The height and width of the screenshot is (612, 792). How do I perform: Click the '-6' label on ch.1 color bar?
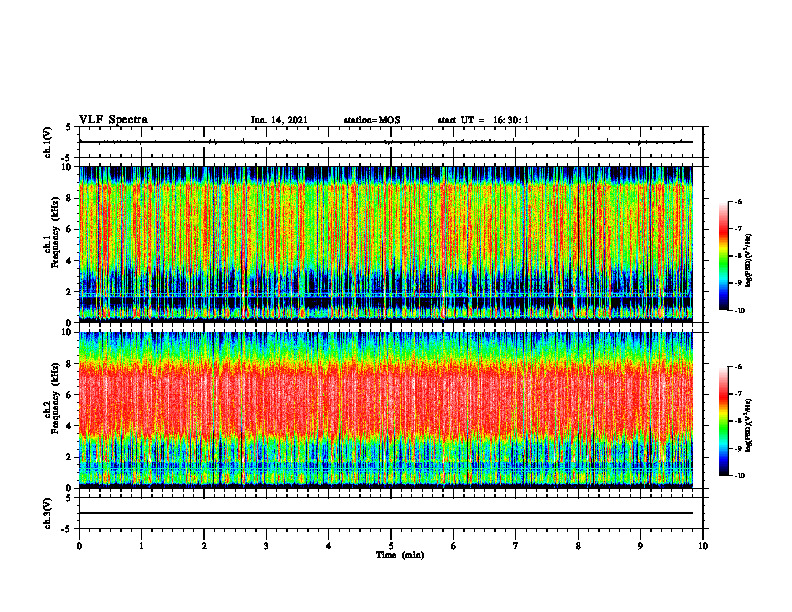tap(739, 202)
